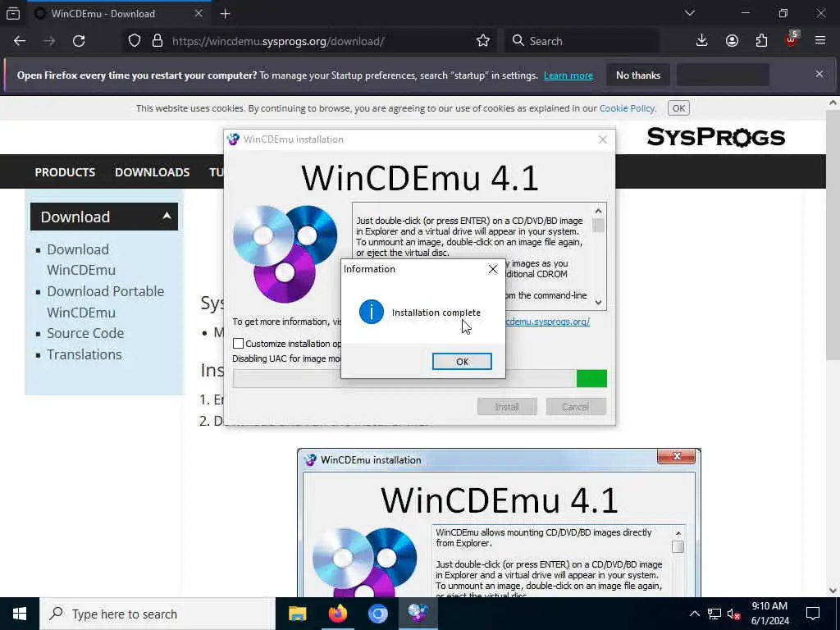This screenshot has width=840, height=630.
Task: Click the Chromium taskbar icon
Action: (377, 614)
